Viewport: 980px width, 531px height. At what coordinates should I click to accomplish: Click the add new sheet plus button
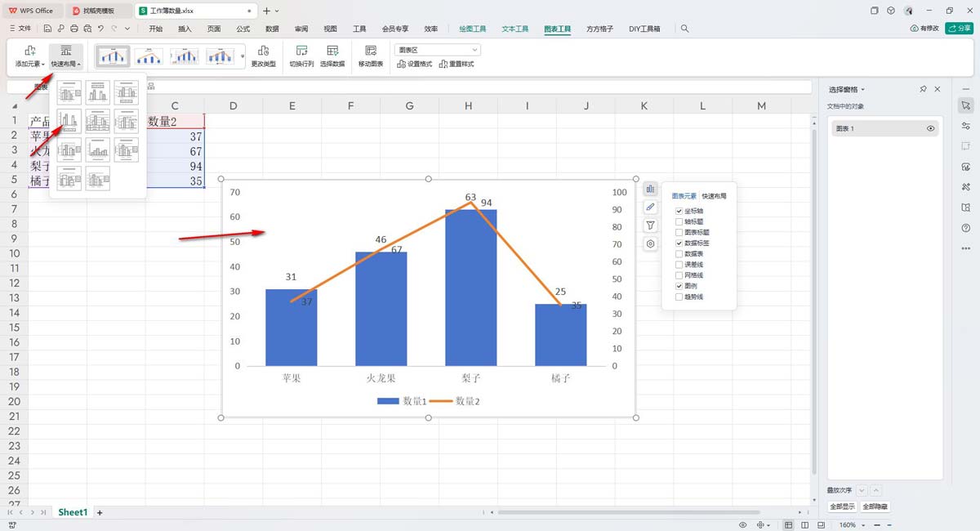(100, 512)
